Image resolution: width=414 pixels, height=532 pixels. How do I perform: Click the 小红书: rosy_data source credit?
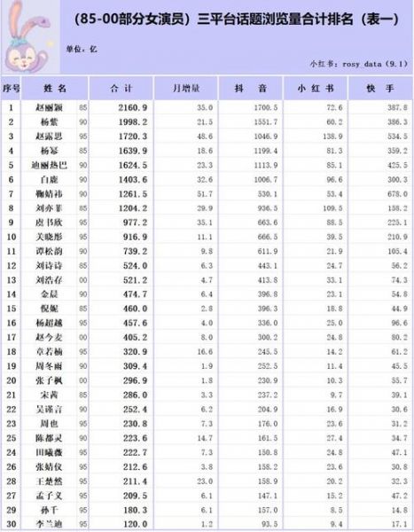pyautogui.click(x=358, y=64)
